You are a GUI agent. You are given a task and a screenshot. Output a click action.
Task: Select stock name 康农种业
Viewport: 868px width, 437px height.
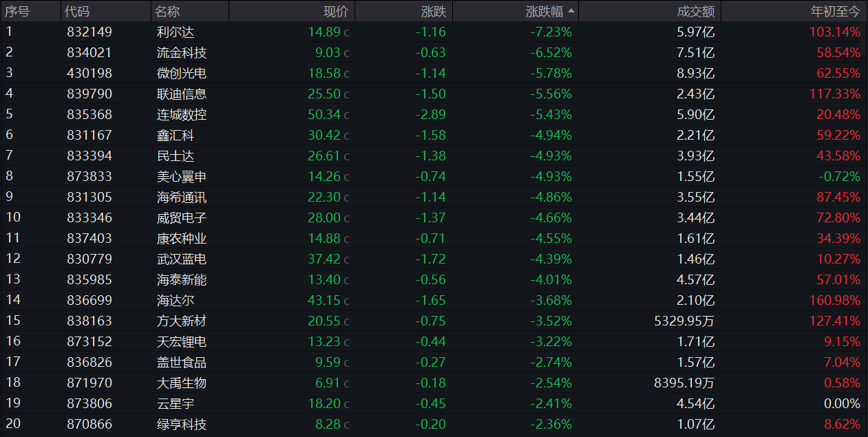(x=182, y=238)
